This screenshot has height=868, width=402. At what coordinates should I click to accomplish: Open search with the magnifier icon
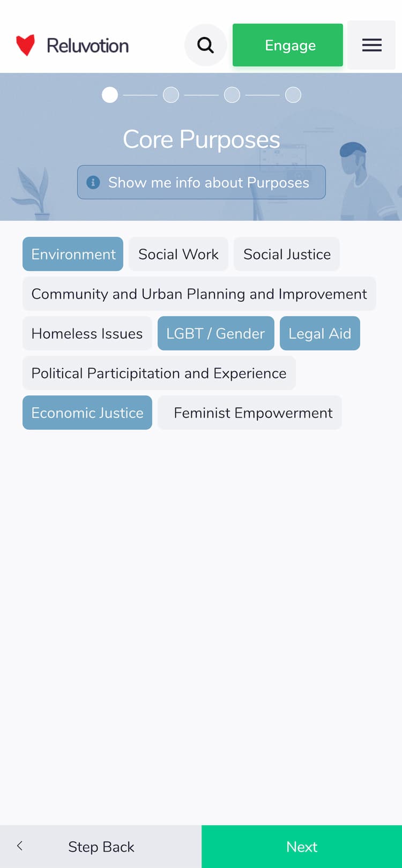click(x=205, y=45)
